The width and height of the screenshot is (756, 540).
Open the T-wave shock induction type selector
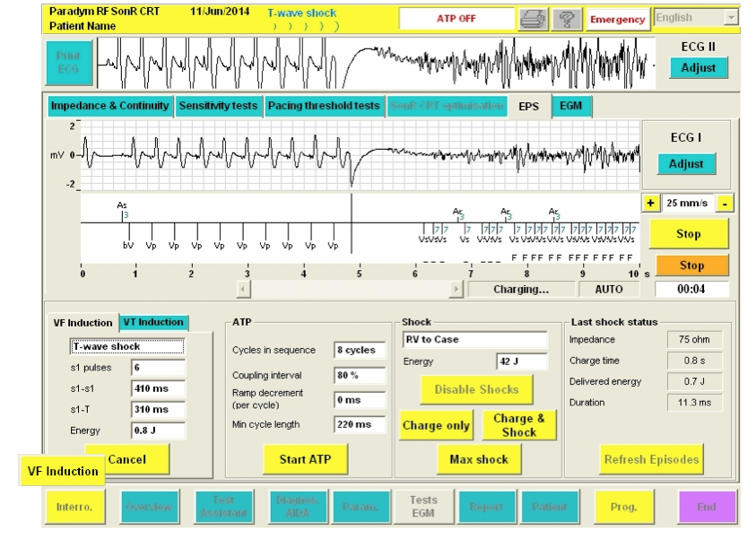[126, 346]
